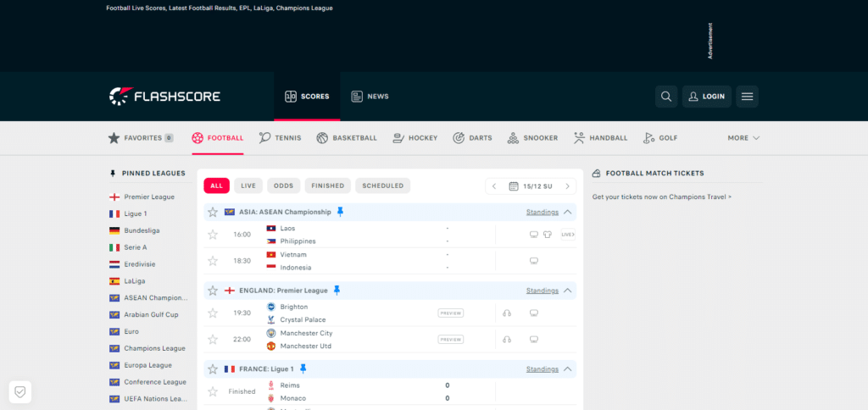Open the hamburger menu icon
This screenshot has width=868, height=410.
point(747,97)
